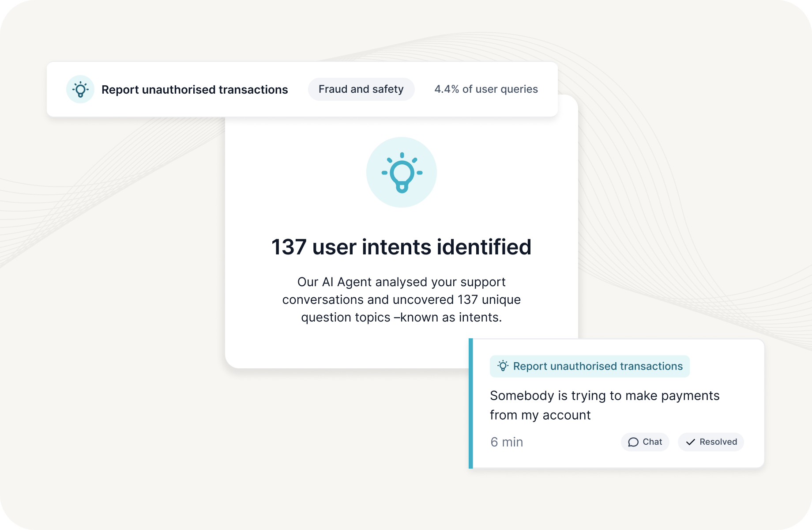Viewport: 812px width, 530px height.
Task: Click the checkmark icon in Resolved pill
Action: coord(691,442)
